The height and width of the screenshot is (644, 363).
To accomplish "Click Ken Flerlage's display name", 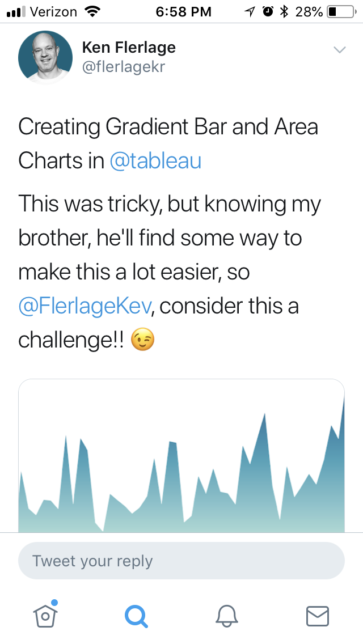I will click(x=129, y=48).
